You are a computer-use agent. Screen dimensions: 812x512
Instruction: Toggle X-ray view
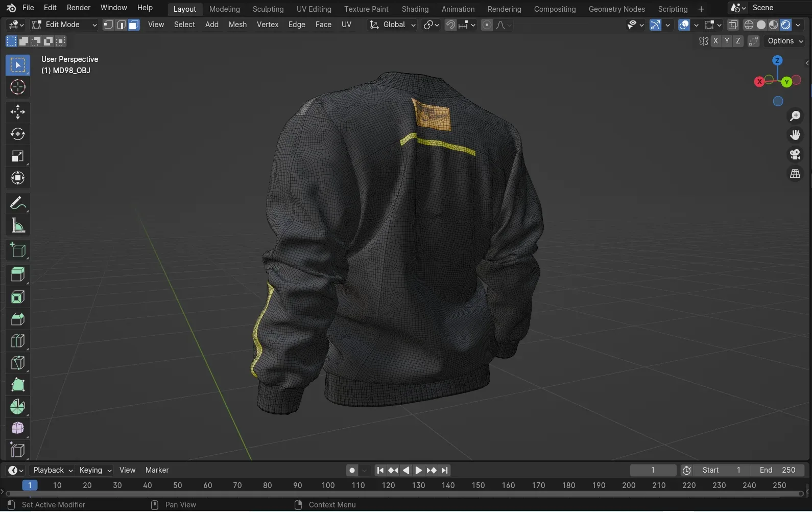click(x=733, y=25)
